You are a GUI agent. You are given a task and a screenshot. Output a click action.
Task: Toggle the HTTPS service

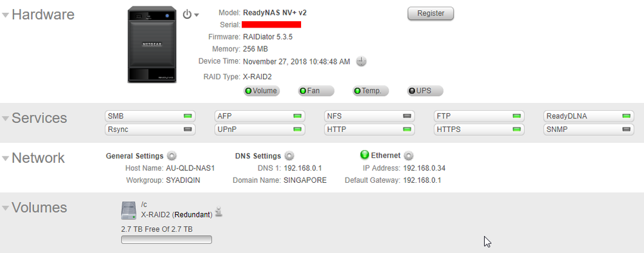pos(480,129)
